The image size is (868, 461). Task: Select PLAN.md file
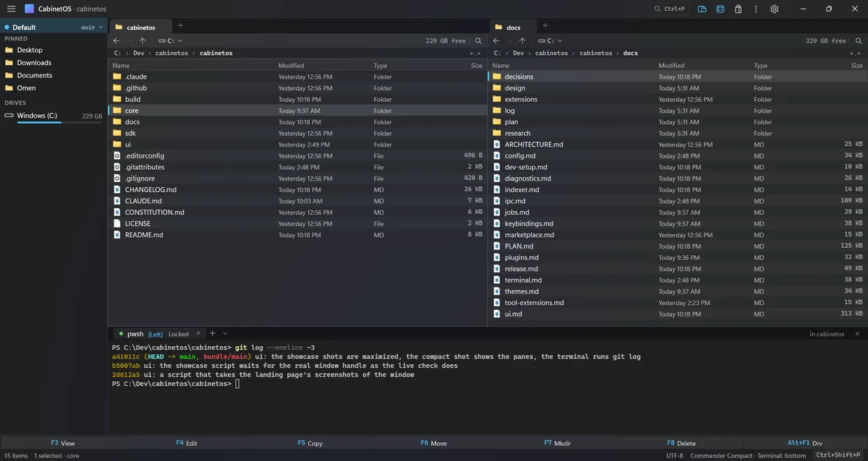point(678,246)
